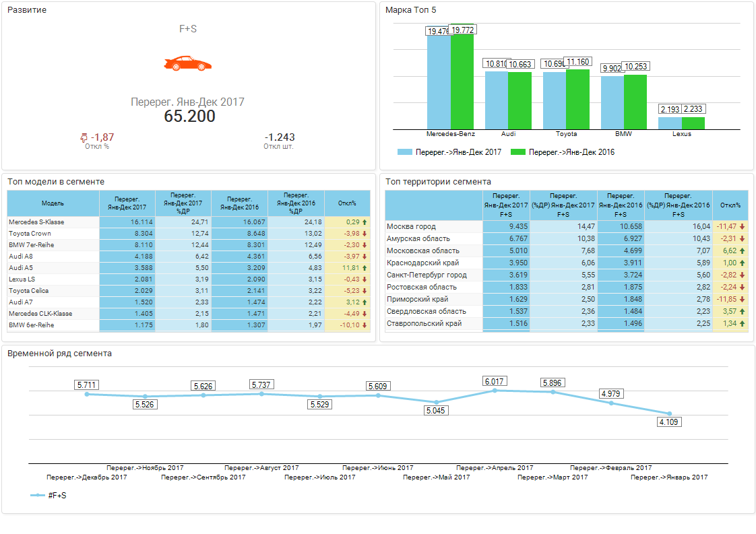The image size is (756, 534).
Task: Click Откл% header in the models table
Action: (x=347, y=203)
